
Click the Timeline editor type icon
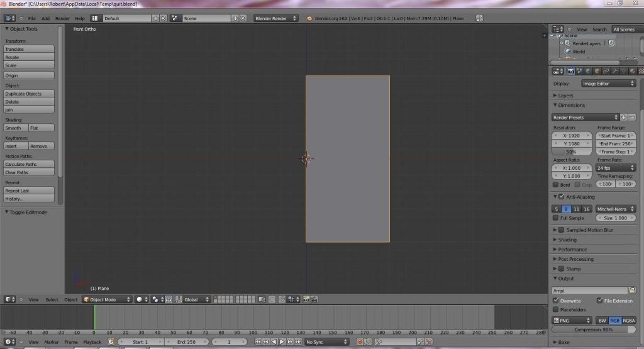pyautogui.click(x=9, y=341)
